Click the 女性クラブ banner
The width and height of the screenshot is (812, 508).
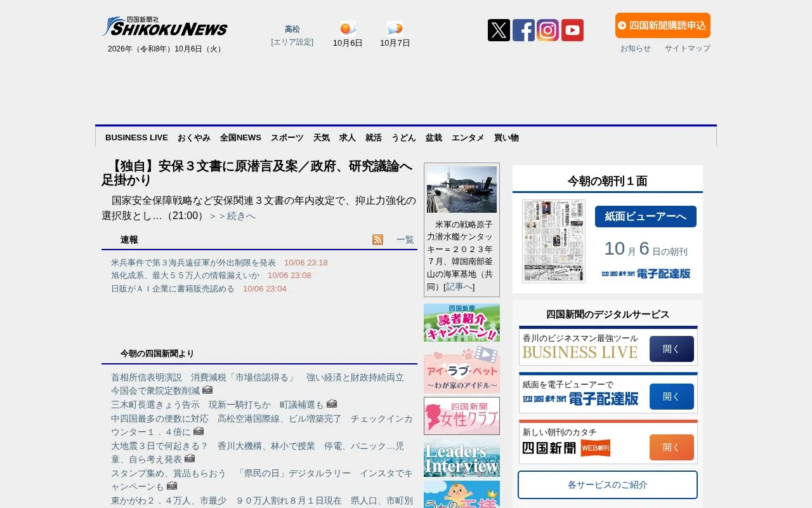462,416
